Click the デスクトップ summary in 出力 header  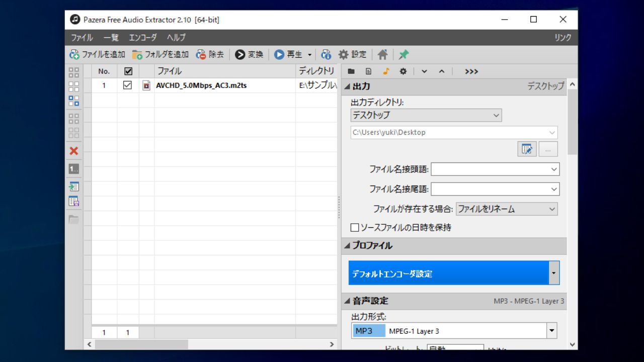[x=545, y=86]
